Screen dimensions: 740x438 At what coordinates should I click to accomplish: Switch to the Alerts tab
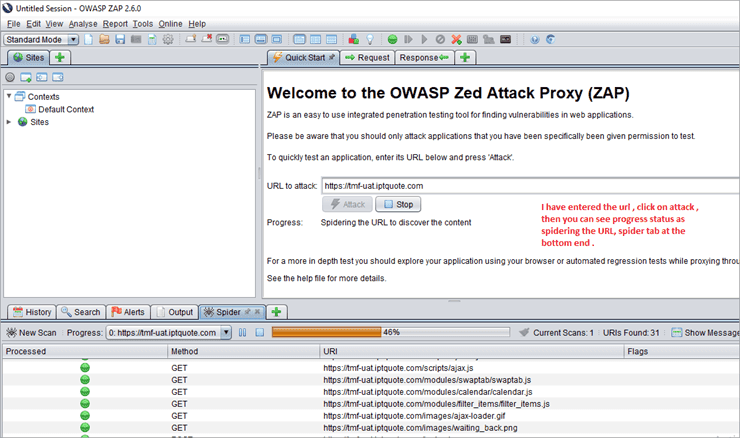pyautogui.click(x=127, y=312)
